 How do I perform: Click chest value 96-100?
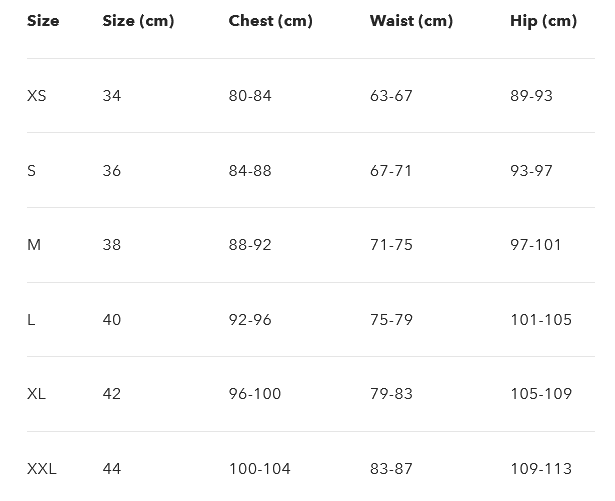click(x=255, y=394)
